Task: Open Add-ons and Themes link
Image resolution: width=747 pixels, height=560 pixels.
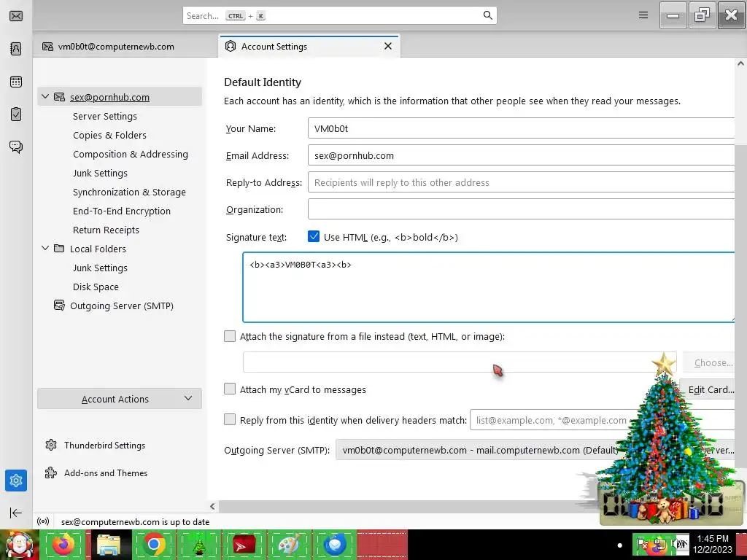Action: tap(106, 472)
